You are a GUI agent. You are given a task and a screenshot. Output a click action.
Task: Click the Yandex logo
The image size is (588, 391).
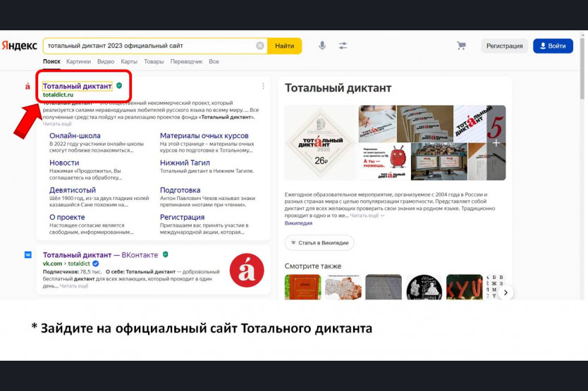click(x=20, y=46)
